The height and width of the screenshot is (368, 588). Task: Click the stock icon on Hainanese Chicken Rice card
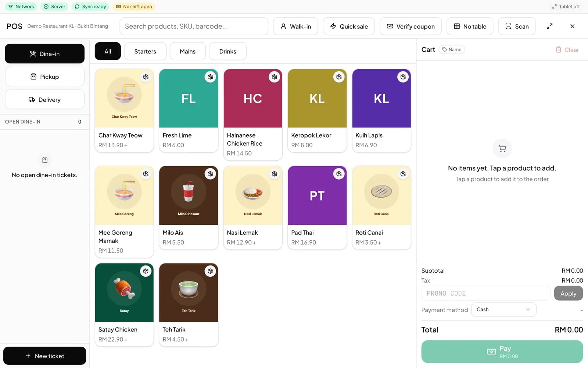(x=275, y=77)
